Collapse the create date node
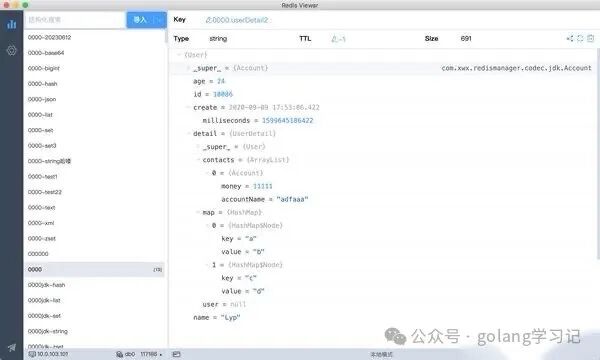This screenshot has width=600, height=360. point(188,108)
